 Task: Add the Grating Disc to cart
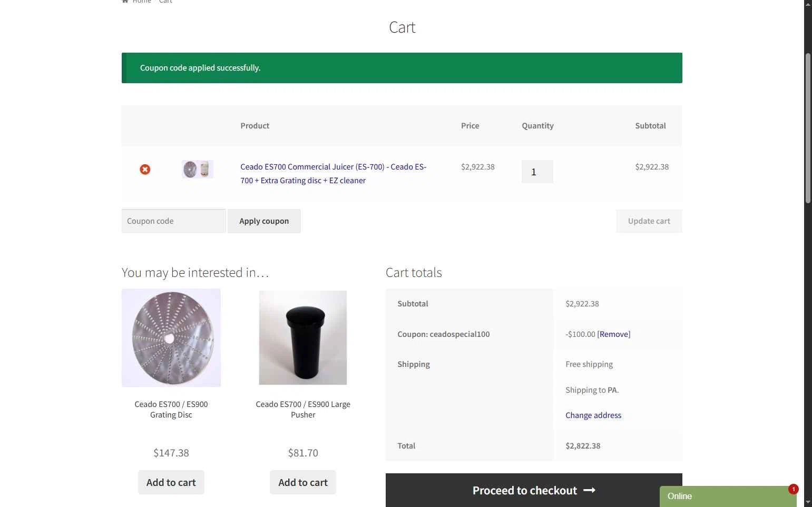(171, 482)
